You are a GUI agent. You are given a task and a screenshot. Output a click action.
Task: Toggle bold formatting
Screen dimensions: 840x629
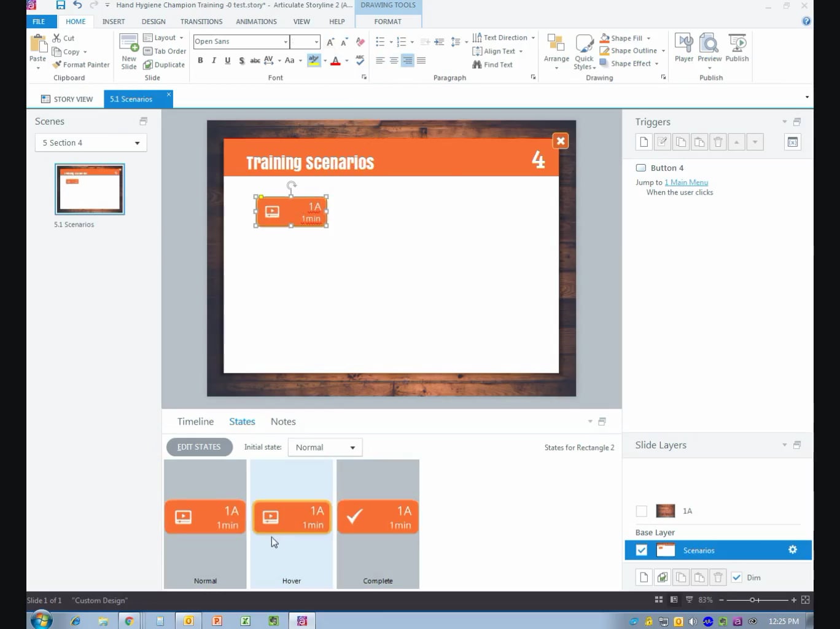pyautogui.click(x=200, y=60)
